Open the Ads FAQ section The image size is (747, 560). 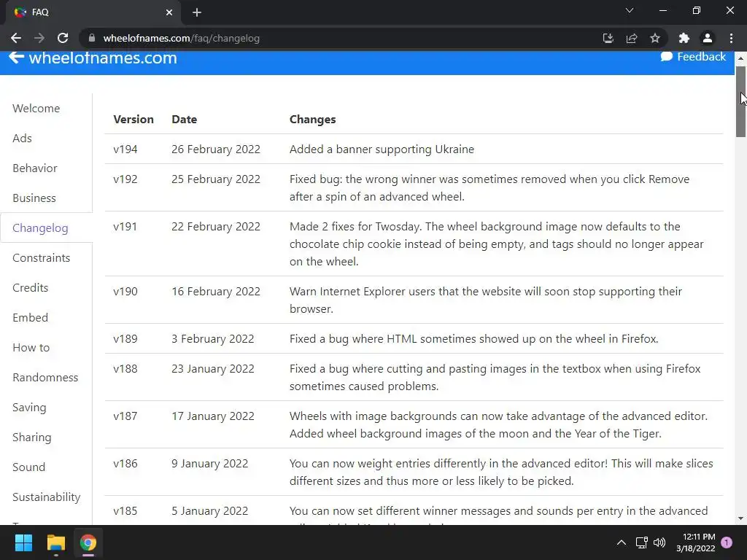22,139
